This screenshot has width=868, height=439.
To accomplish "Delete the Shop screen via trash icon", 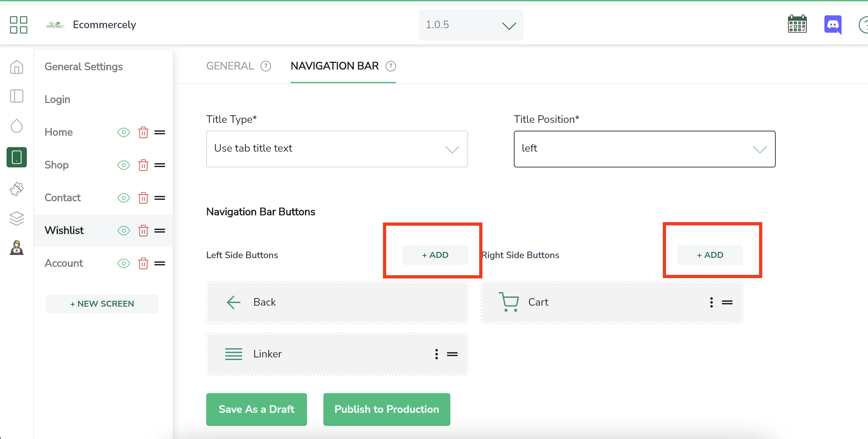I will tap(143, 165).
